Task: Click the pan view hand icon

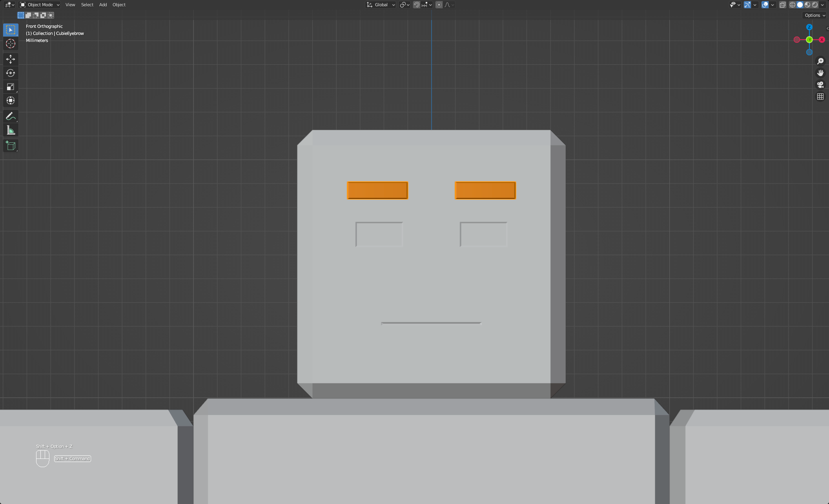Action: [x=820, y=73]
